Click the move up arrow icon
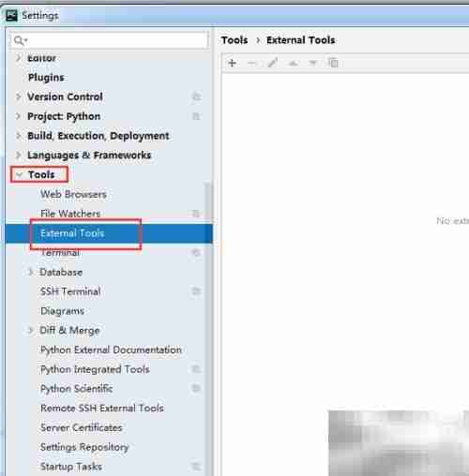The height and width of the screenshot is (476, 469). click(x=293, y=64)
